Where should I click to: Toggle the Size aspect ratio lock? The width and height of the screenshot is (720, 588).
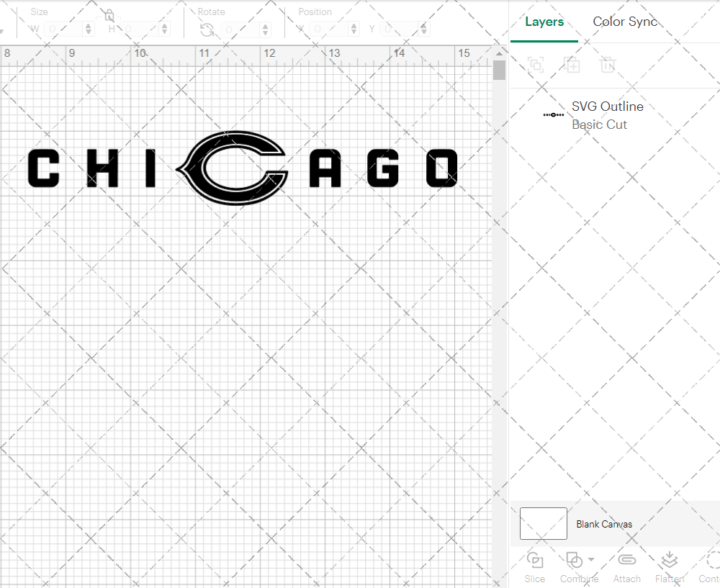click(x=109, y=14)
